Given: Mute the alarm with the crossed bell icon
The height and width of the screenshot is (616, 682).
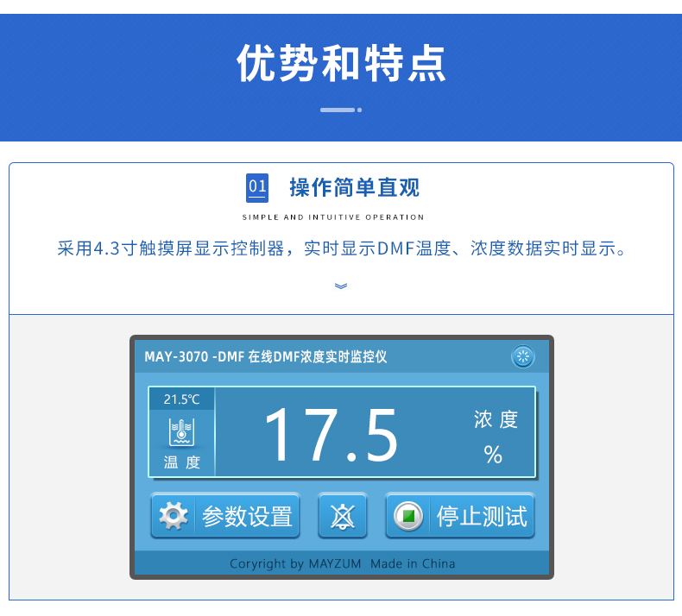Looking at the screenshot, I should pos(343,516).
